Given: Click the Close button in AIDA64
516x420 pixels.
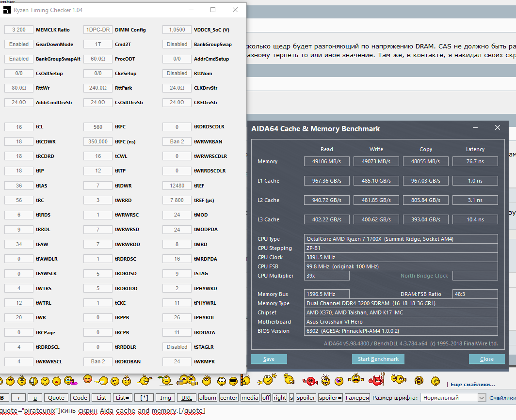Looking at the screenshot, I should (487, 359).
